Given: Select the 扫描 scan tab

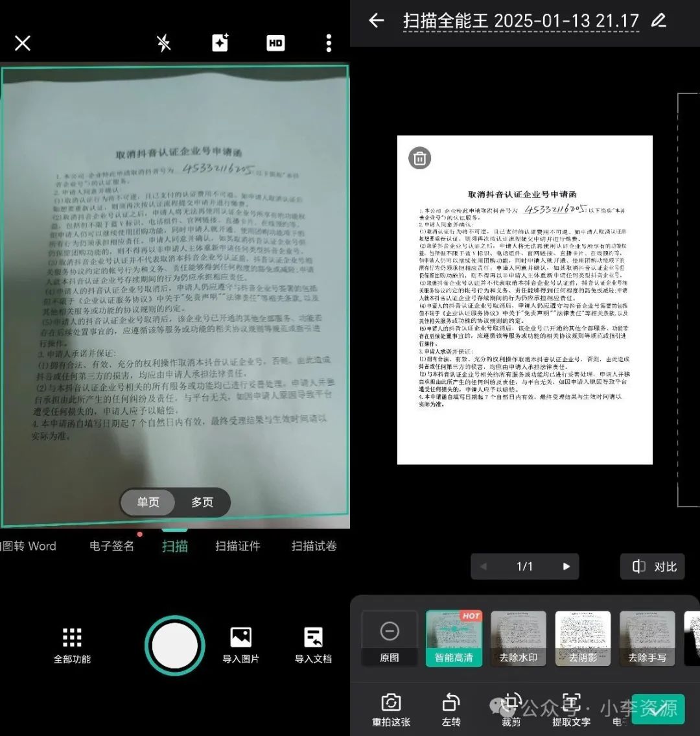Looking at the screenshot, I should pyautogui.click(x=175, y=546).
